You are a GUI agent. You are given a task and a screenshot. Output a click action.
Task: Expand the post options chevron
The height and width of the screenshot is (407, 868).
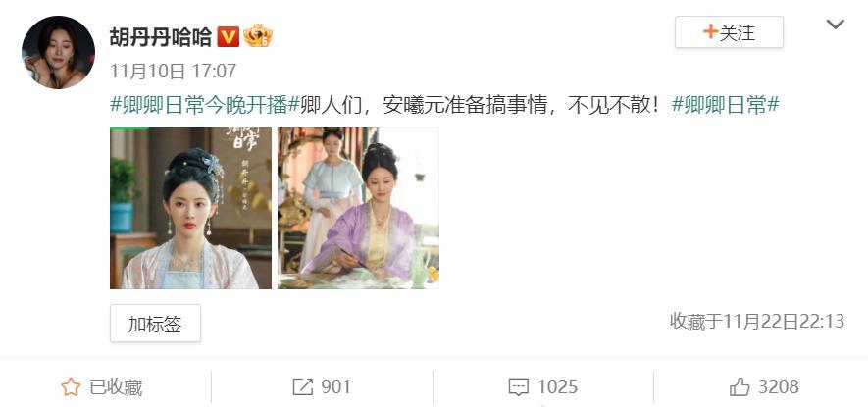(x=835, y=25)
